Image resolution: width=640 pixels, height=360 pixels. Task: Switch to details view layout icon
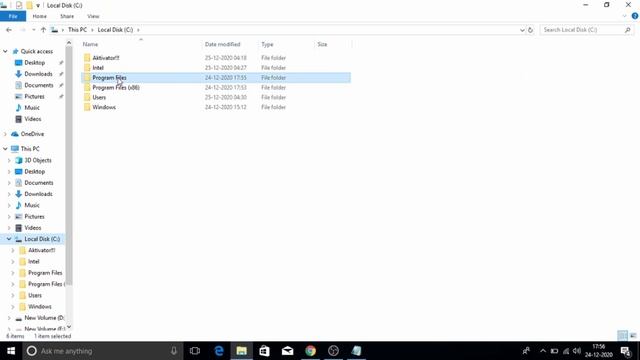click(x=622, y=336)
